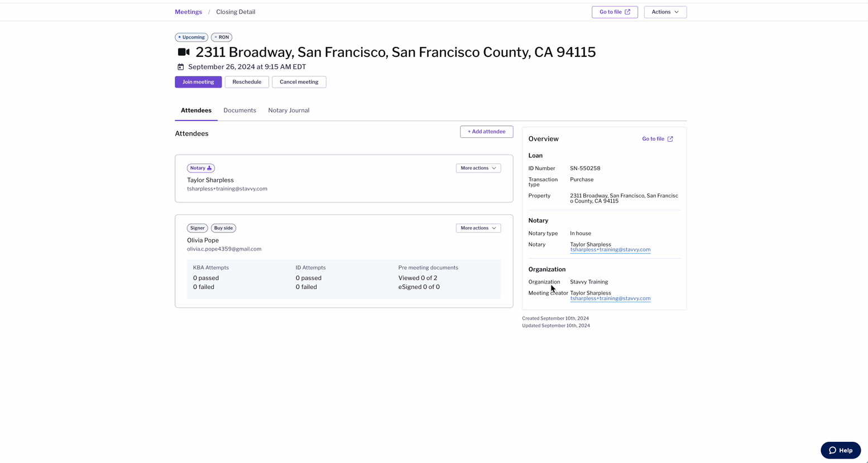Open the Notary Journal tab
The image size is (868, 463).
point(289,110)
